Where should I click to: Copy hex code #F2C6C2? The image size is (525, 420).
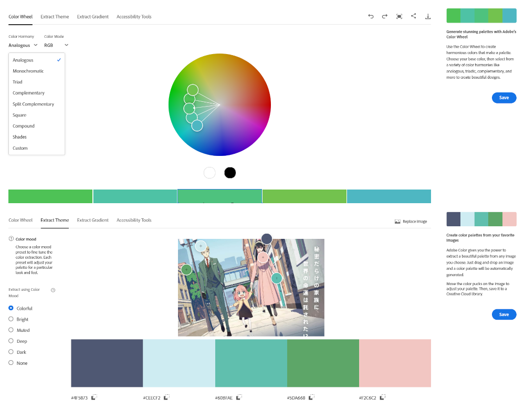coord(383,397)
